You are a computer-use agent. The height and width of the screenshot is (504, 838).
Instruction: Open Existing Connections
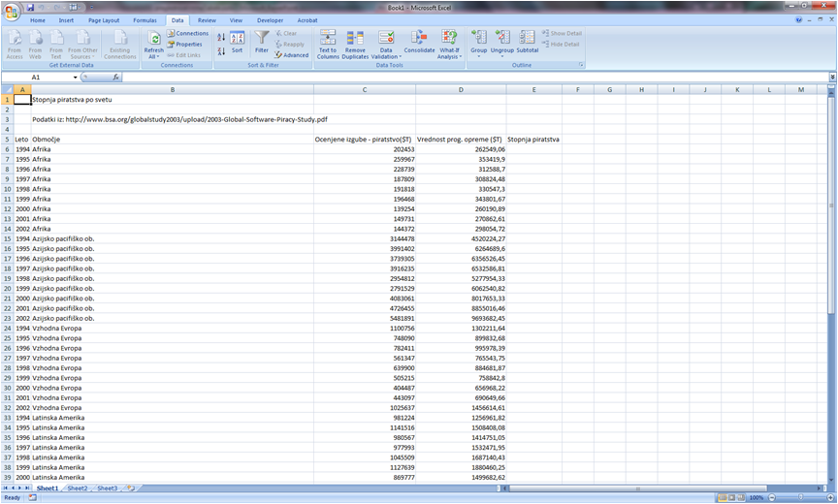point(119,45)
